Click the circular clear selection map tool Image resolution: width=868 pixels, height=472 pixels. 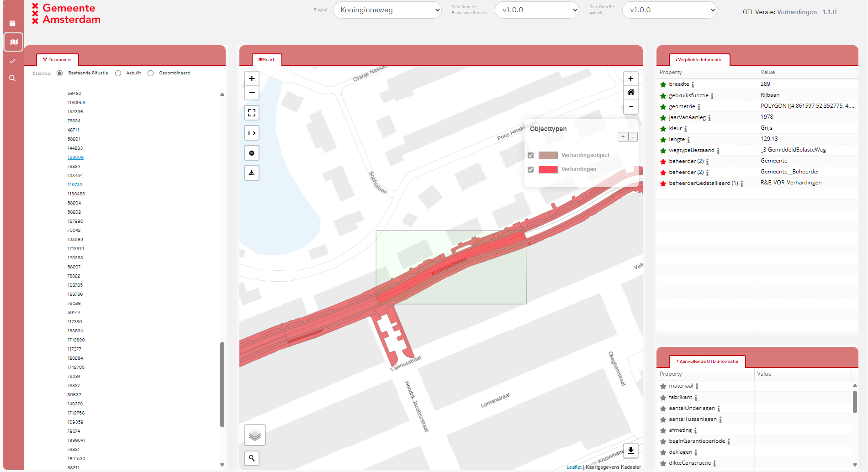pos(252,153)
